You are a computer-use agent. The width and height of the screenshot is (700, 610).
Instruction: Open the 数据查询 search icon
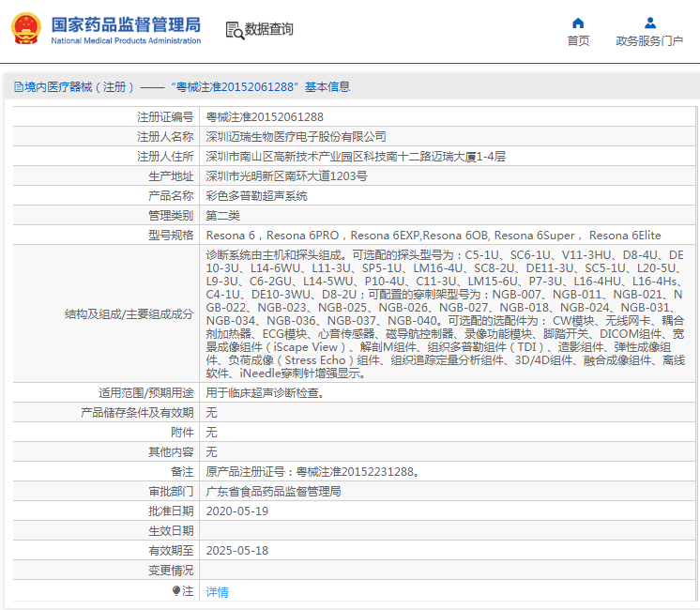[235, 30]
